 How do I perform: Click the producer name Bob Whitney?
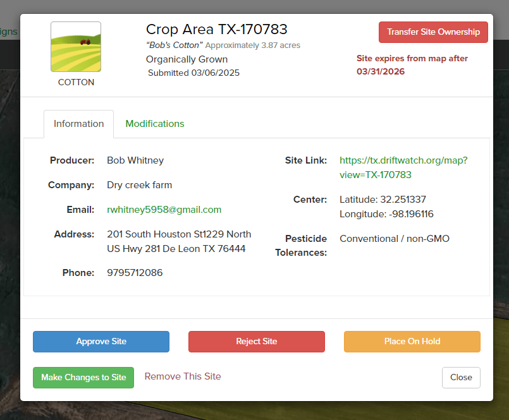point(135,160)
